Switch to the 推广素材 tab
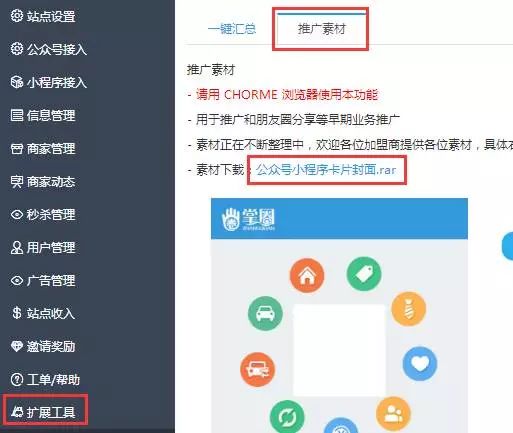This screenshot has width=513, height=433. click(322, 29)
